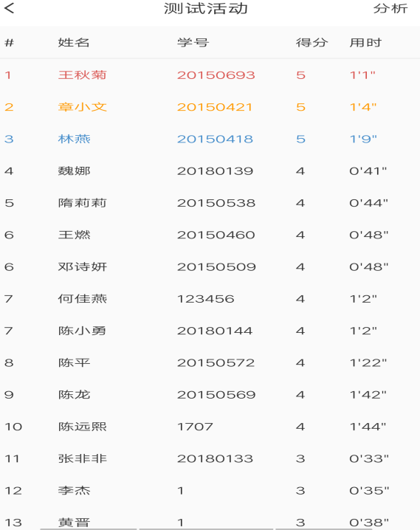Select the row for 张非非

(x=210, y=458)
